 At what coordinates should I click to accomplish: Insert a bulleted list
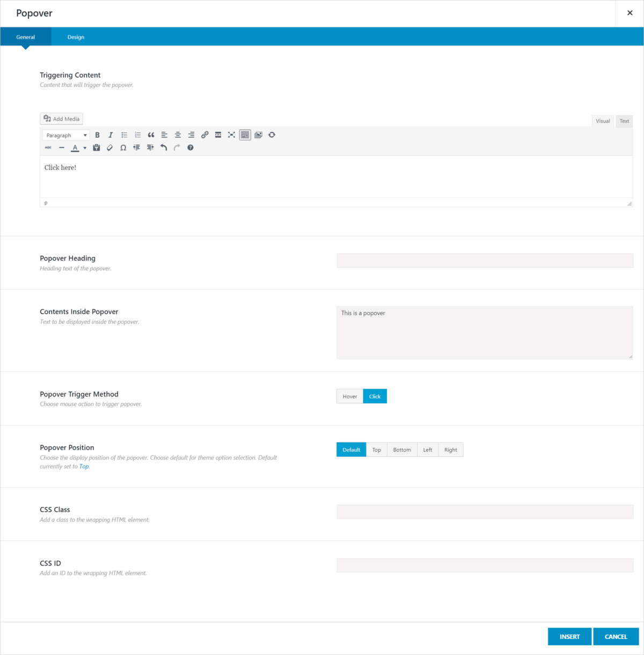[x=124, y=135]
